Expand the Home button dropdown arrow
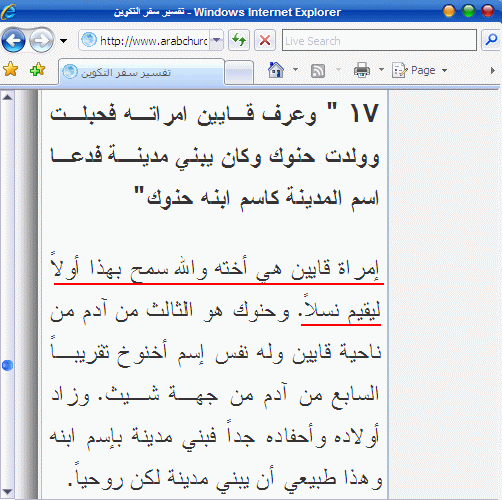Image resolution: width=502 pixels, height=500 pixels. coord(295,70)
